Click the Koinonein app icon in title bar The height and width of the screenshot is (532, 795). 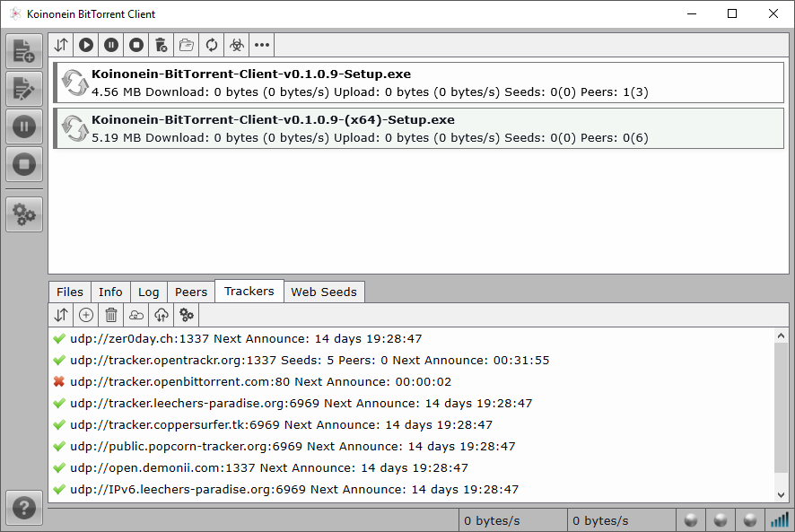coord(16,13)
